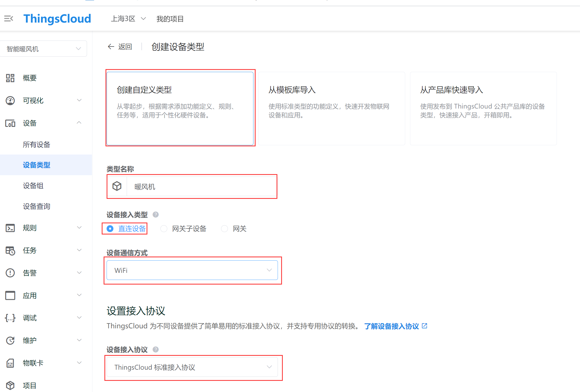The width and height of the screenshot is (580, 392).
Task: Click the 维护 maintenance icon
Action: [10, 340]
